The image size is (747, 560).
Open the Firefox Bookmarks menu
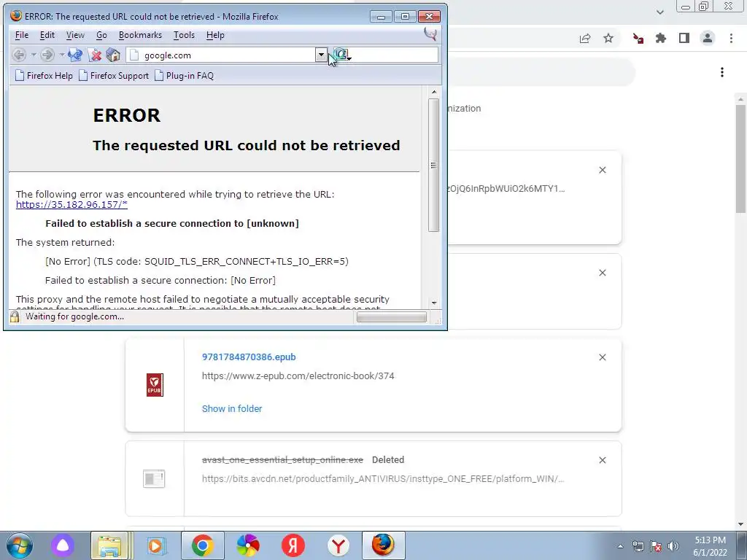click(x=140, y=35)
